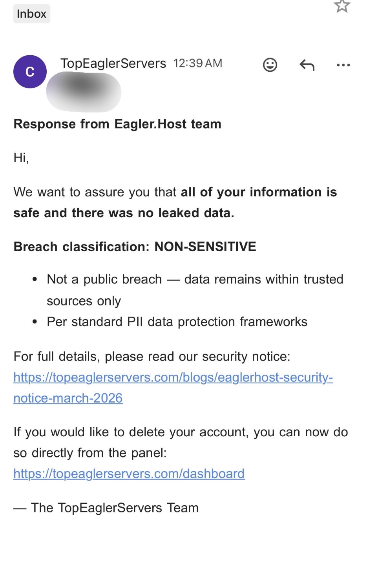This screenshot has height=588, width=367.
Task: Open the topeaglerservers.com/dashboard link
Action: click(129, 474)
